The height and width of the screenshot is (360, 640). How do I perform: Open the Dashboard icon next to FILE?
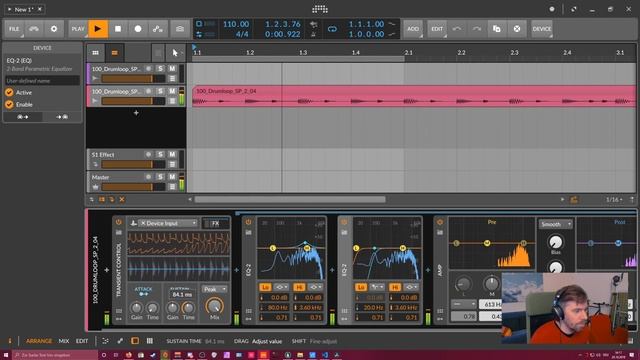[34, 29]
